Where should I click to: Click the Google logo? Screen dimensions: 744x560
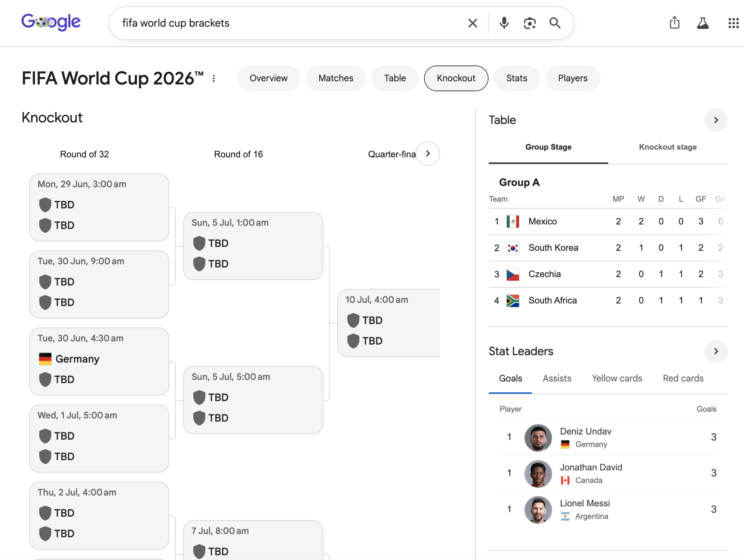click(51, 22)
